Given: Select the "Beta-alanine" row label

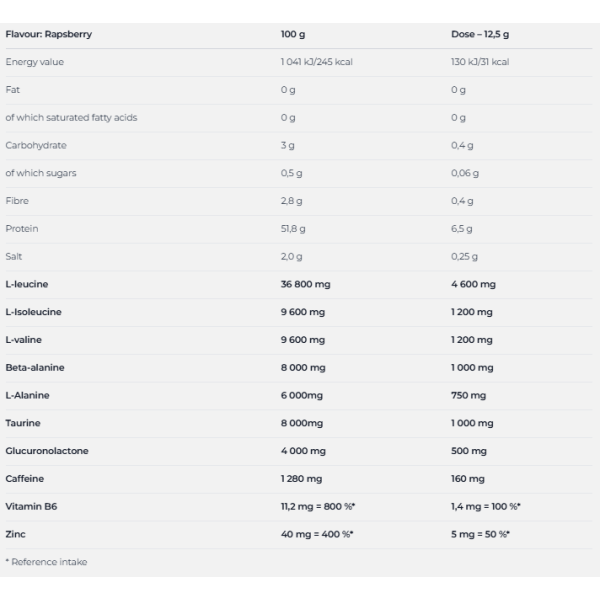Looking at the screenshot, I should pos(35,367).
